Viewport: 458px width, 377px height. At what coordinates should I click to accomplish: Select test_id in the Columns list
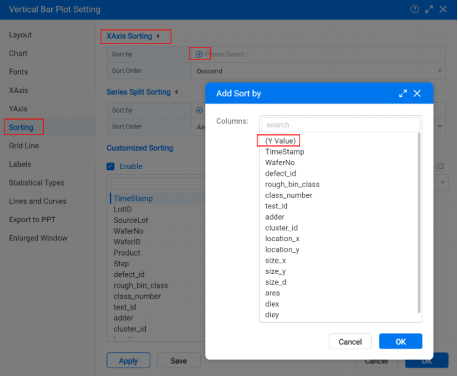pos(276,206)
